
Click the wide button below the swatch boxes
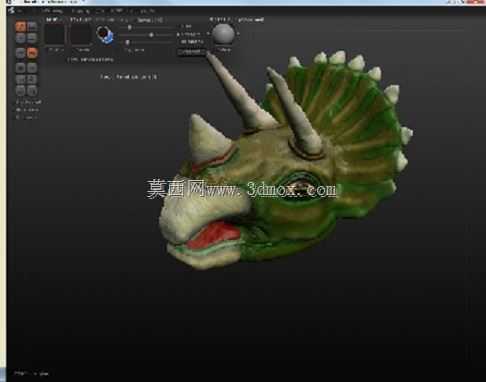click(x=91, y=60)
